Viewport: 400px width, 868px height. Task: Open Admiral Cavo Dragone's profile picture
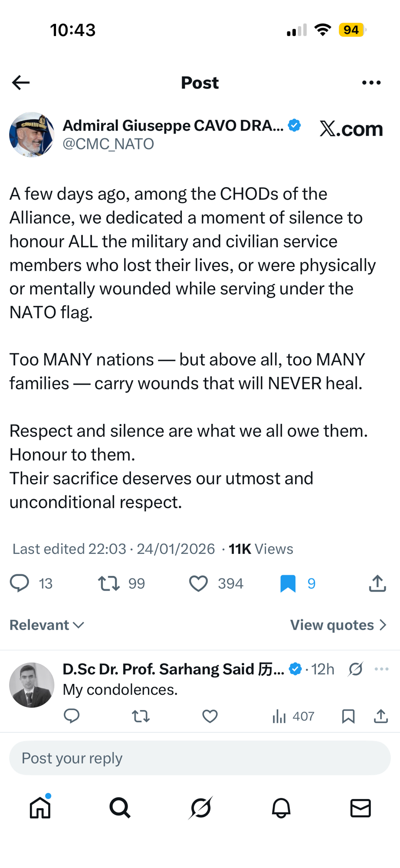point(32,135)
